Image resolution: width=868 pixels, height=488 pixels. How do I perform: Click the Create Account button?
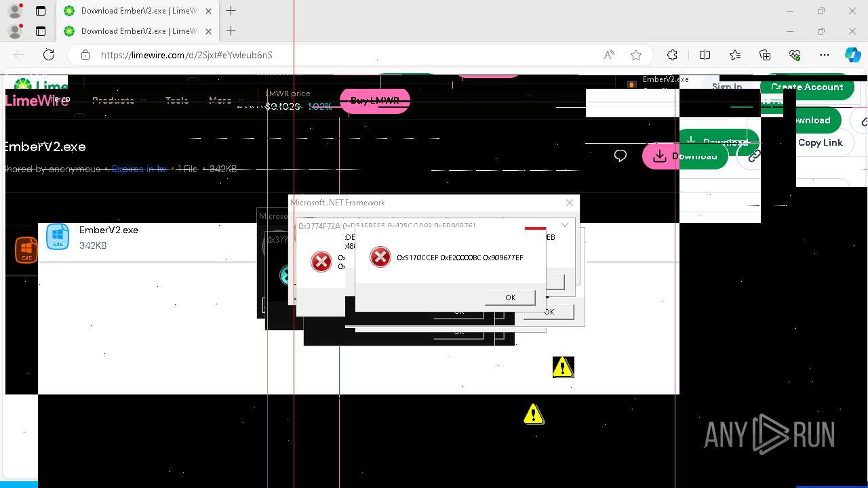tap(807, 87)
